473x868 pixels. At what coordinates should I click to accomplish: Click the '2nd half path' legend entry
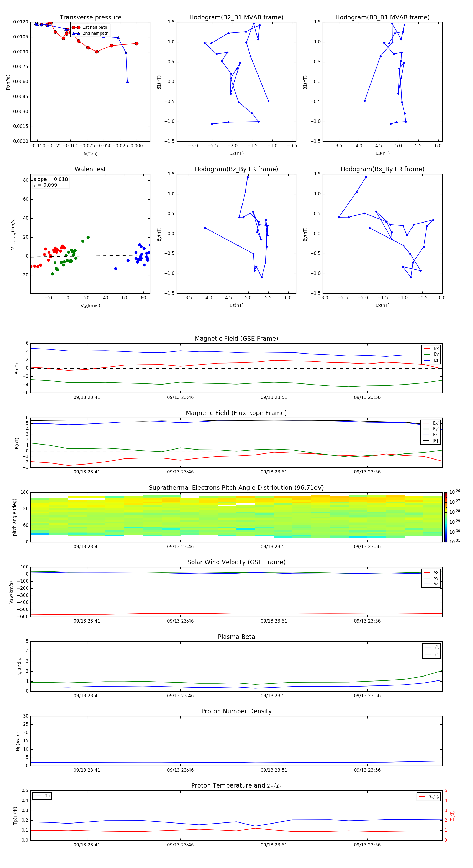click(x=90, y=33)
